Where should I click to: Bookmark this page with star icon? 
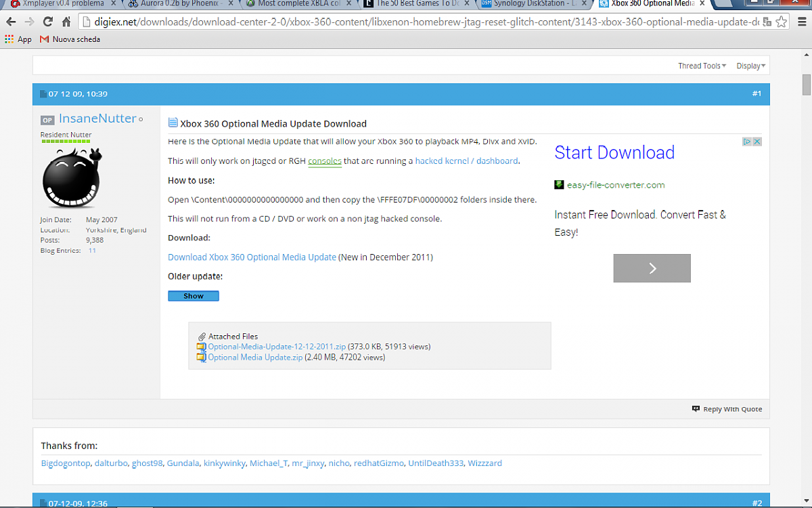click(782, 22)
